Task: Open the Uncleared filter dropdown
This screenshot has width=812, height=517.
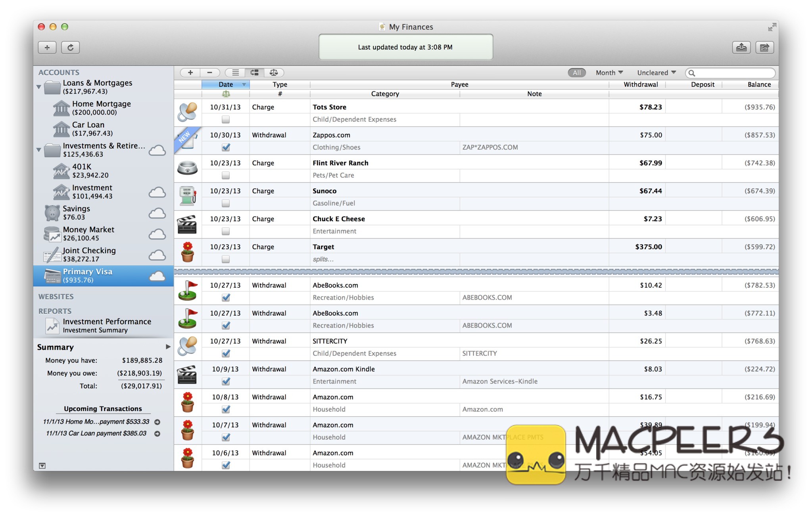Action: point(656,73)
